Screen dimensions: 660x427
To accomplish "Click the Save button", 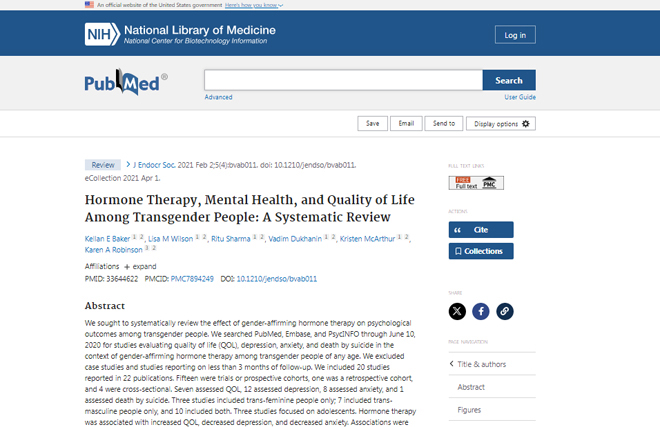I will [x=373, y=123].
